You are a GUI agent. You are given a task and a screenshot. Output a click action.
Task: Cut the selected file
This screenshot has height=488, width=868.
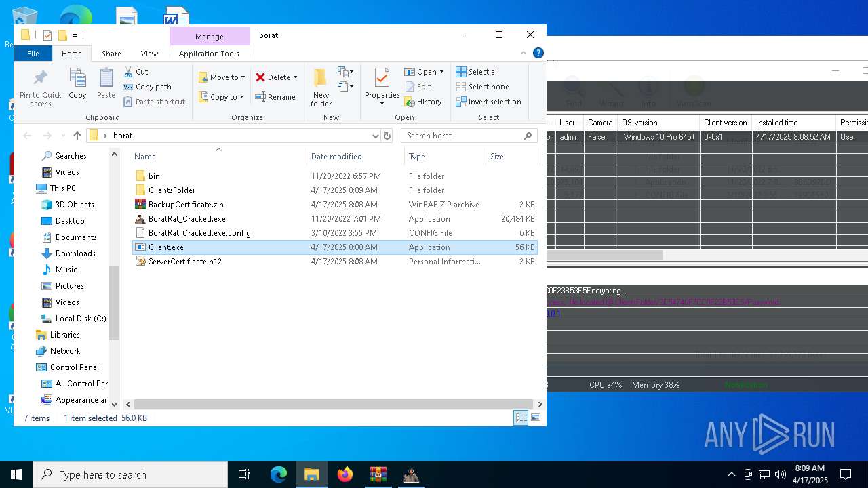[136, 72]
